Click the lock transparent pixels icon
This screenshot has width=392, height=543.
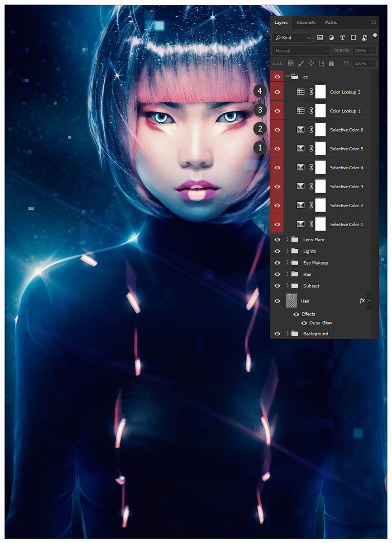coord(291,63)
